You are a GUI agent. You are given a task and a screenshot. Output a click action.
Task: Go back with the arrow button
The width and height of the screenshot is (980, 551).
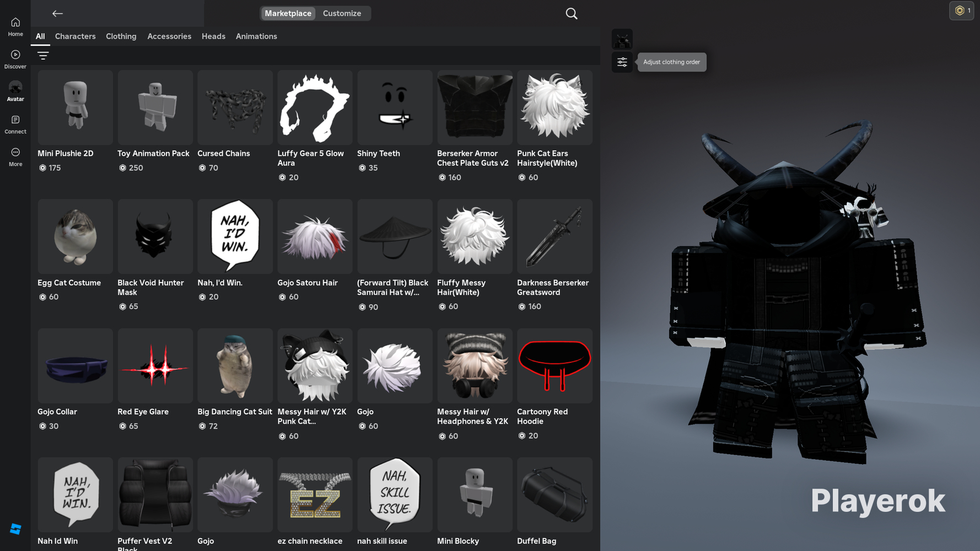click(57, 13)
